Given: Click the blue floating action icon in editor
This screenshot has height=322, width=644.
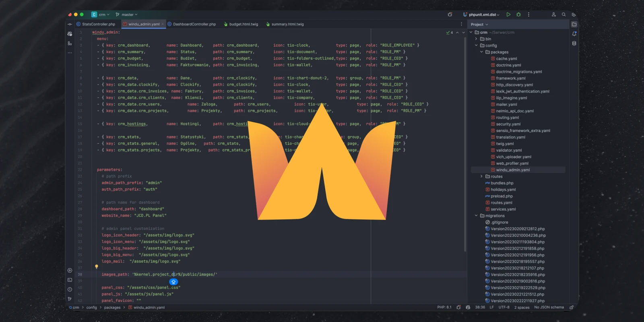Looking at the screenshot, I should 173,282.
